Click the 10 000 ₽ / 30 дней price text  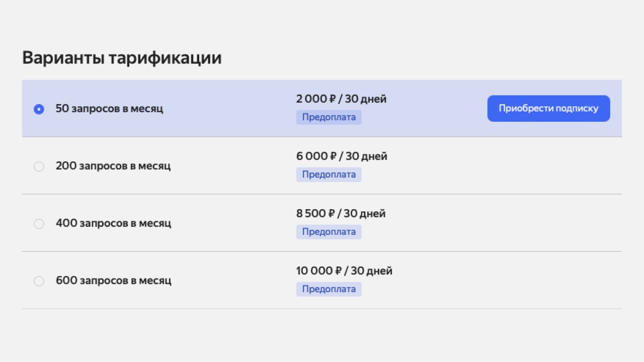click(x=344, y=271)
